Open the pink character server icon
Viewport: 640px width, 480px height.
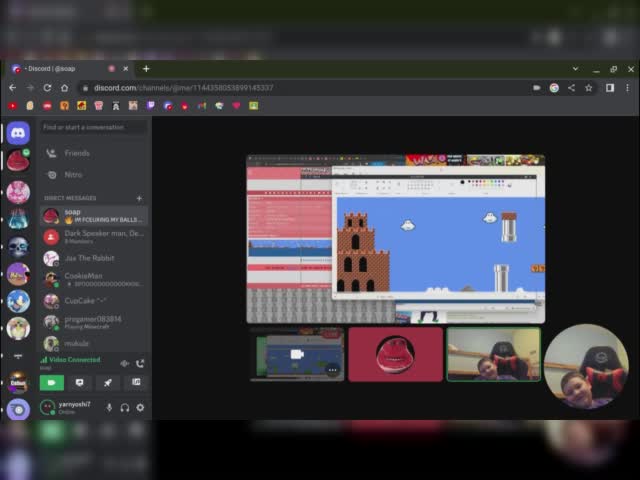pos(18,192)
